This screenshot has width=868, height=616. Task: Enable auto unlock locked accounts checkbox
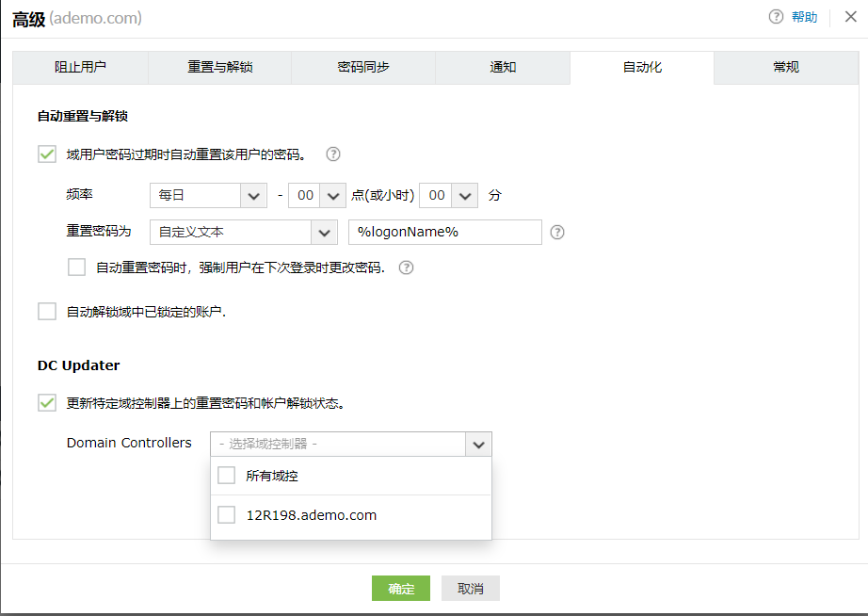[x=47, y=312]
